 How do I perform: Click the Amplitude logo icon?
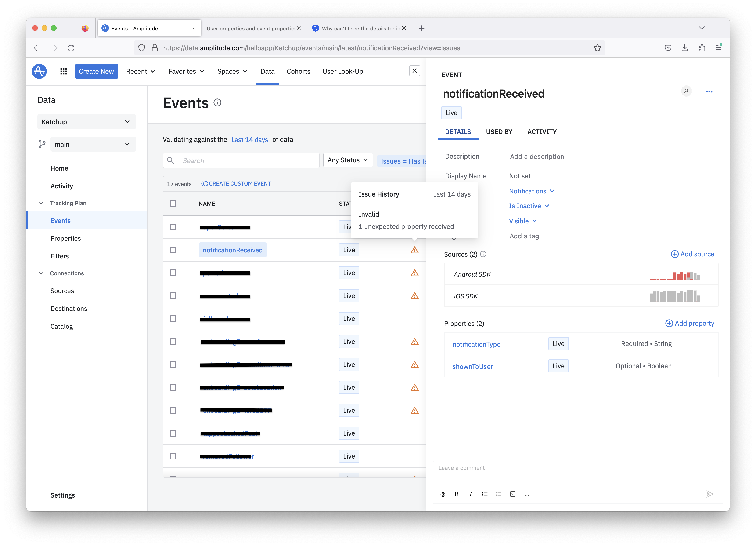[x=39, y=71]
